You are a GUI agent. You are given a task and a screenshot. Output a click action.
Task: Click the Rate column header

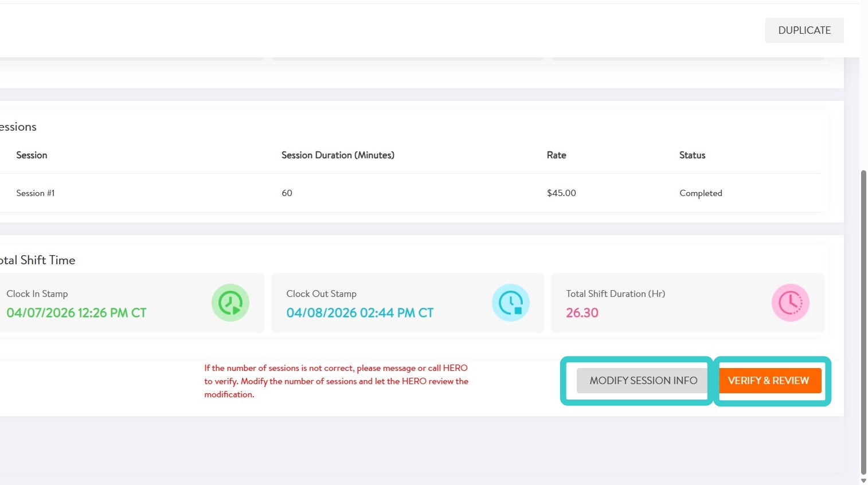coord(557,155)
